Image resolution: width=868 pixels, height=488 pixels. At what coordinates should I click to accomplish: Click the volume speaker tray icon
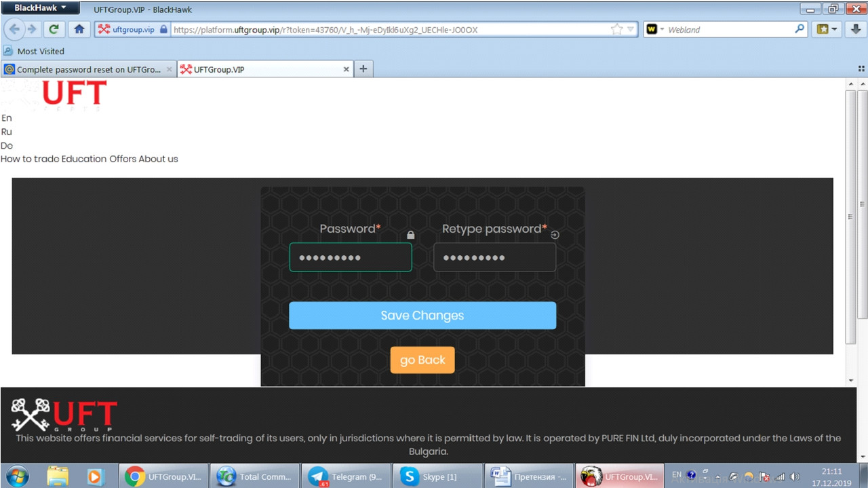795,476
